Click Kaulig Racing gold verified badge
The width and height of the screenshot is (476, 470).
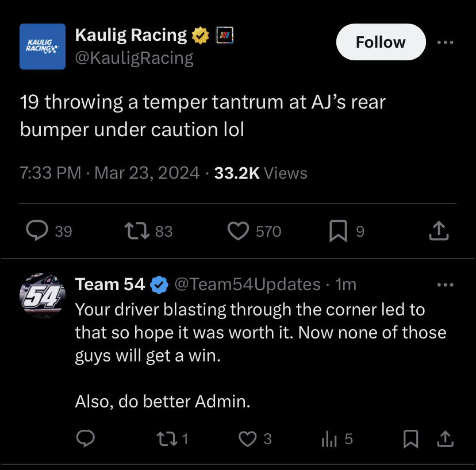[x=200, y=36]
